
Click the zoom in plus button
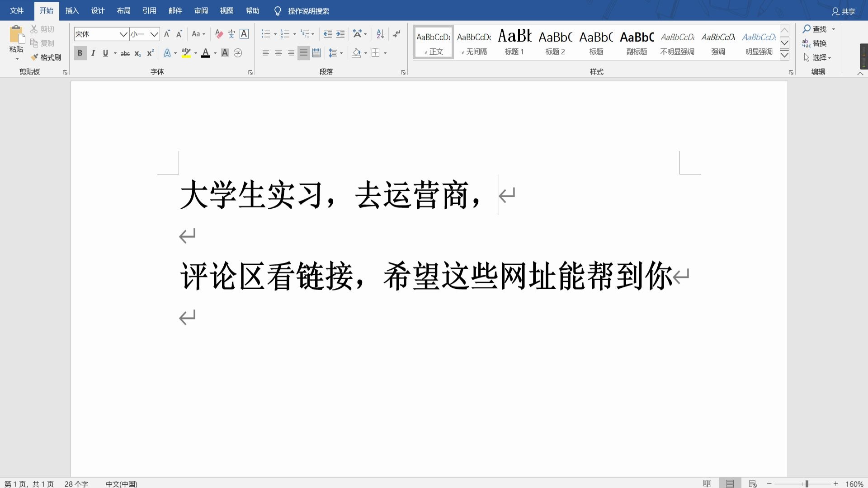tap(836, 484)
